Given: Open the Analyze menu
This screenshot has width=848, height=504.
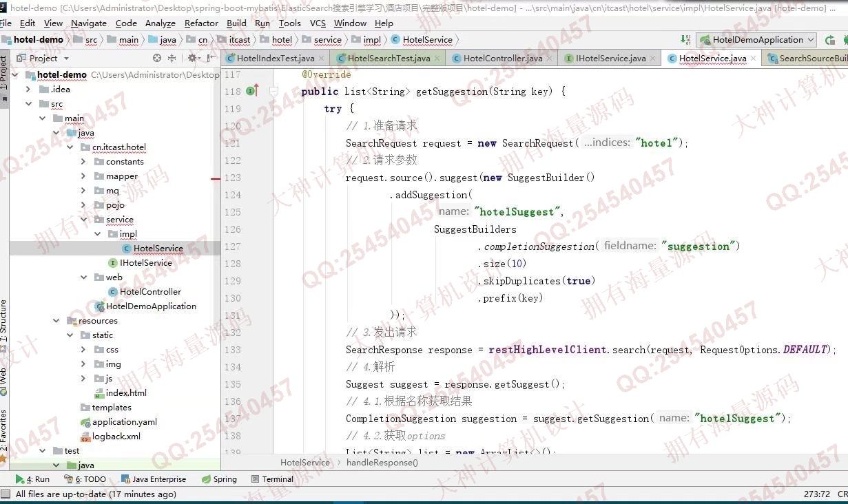Looking at the screenshot, I should tap(160, 23).
